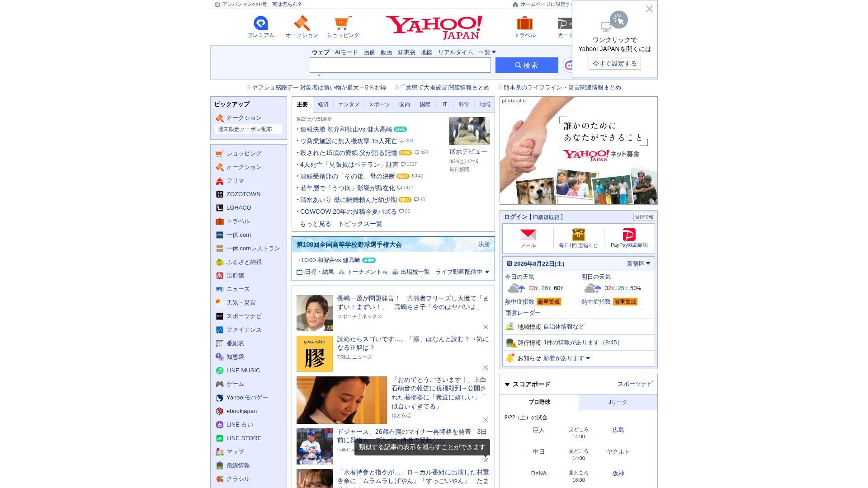Open the トピックス一覧 link
Viewport: 868px width, 488px height.
[x=360, y=224]
